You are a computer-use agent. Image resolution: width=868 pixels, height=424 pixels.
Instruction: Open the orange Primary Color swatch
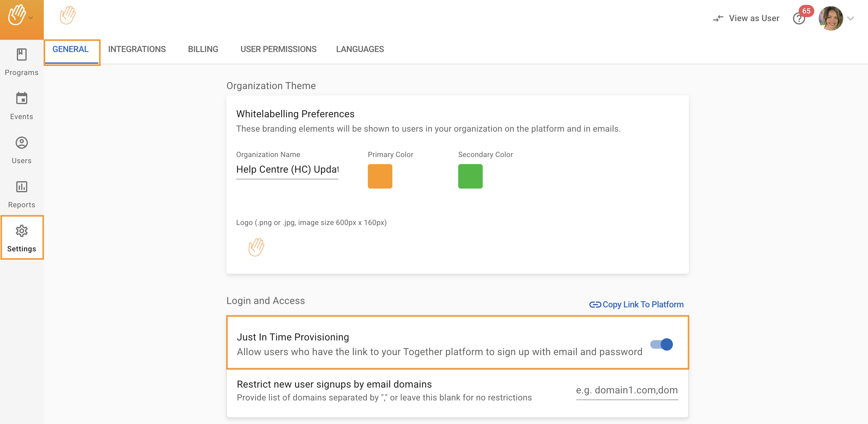(380, 176)
